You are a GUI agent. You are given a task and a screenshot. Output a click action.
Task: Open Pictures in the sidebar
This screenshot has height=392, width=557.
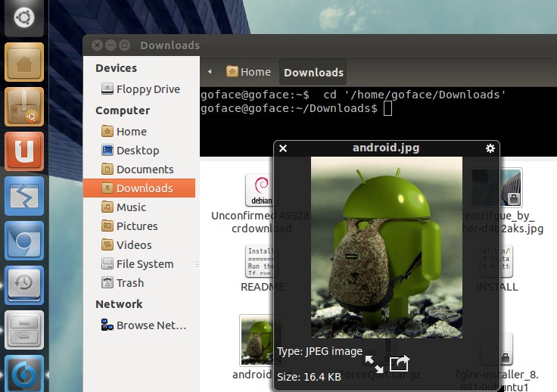point(129,226)
